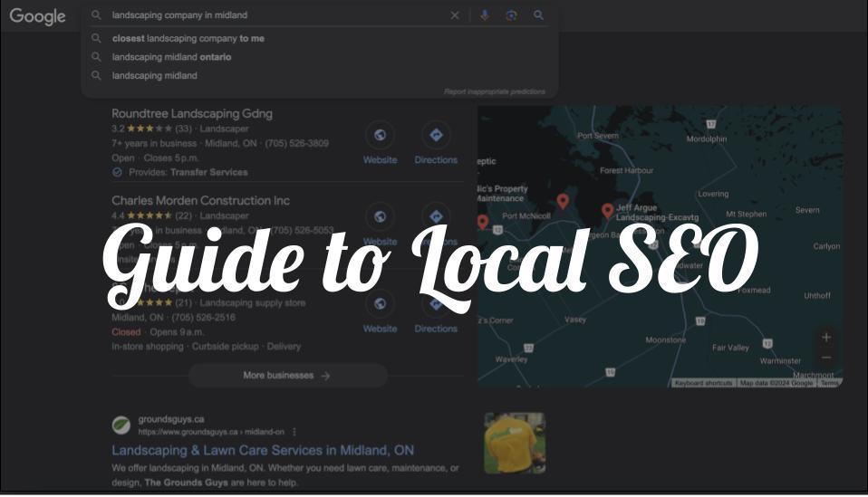Screen dimensions: 868x497
Task: Click the map 'Terms' link
Action: pyautogui.click(x=829, y=383)
